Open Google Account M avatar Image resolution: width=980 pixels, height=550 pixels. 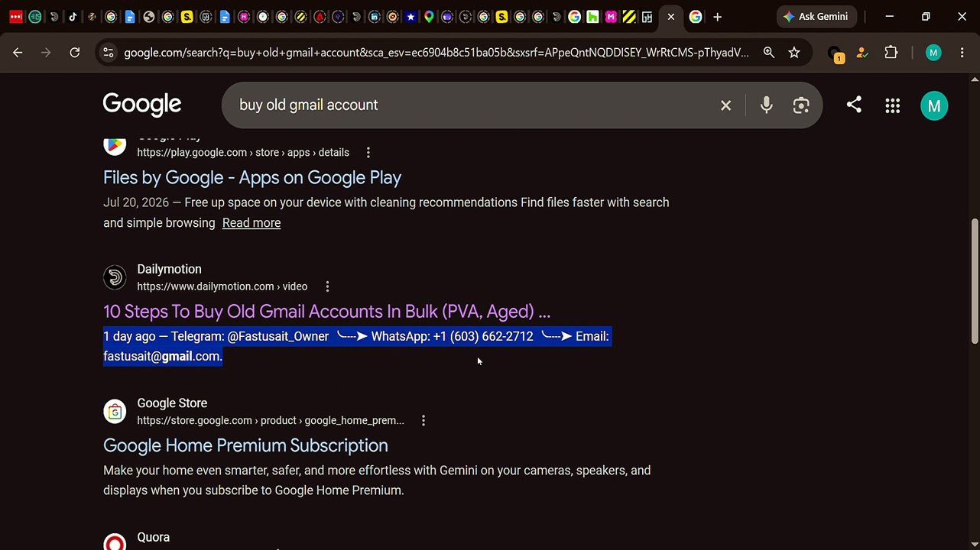tap(933, 106)
